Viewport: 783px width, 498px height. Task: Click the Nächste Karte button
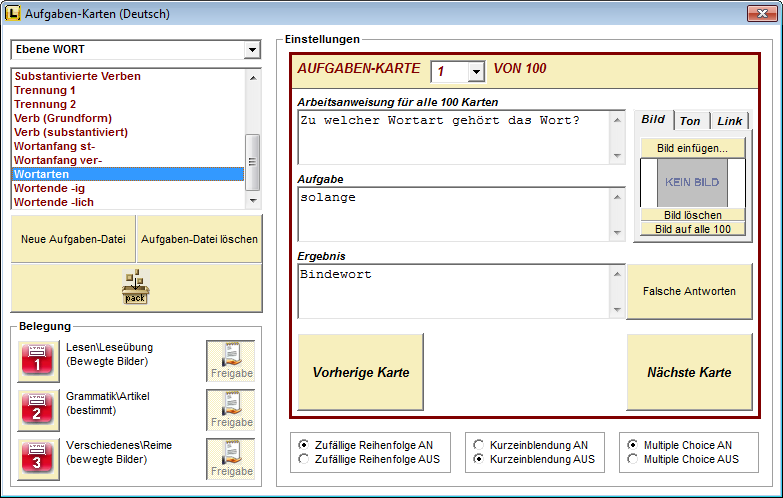tap(689, 372)
